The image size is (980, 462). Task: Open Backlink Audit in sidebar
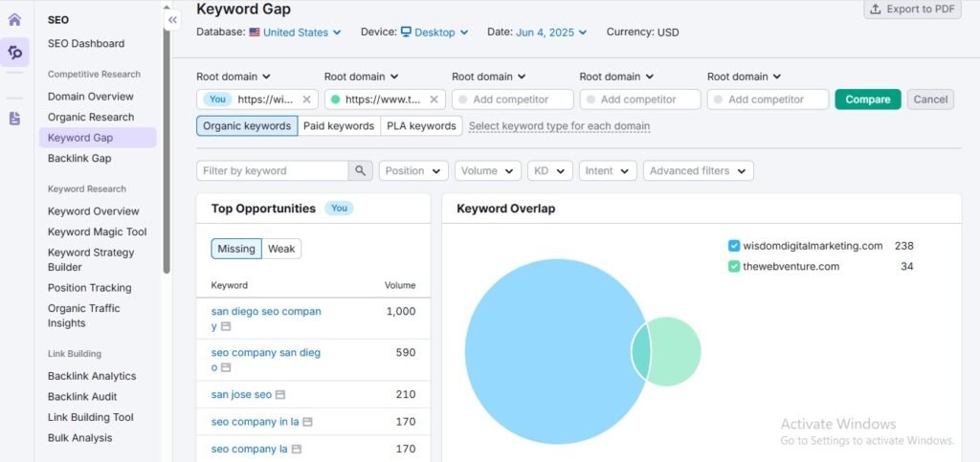pos(82,396)
